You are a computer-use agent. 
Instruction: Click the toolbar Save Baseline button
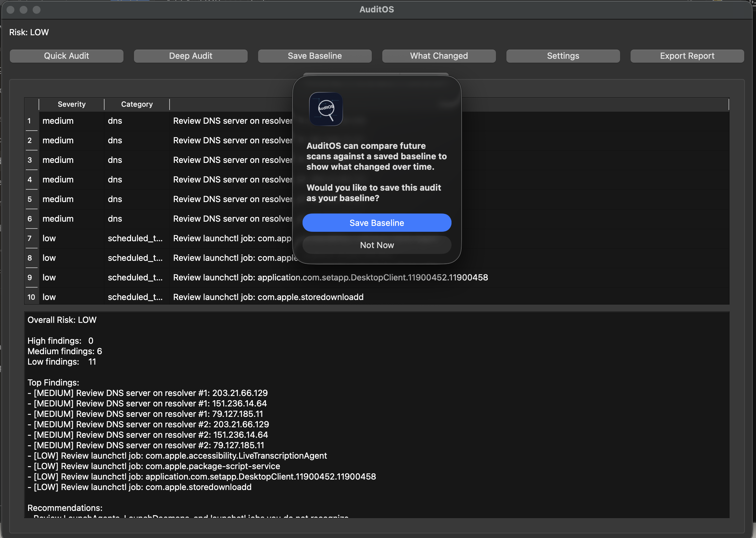[315, 55]
